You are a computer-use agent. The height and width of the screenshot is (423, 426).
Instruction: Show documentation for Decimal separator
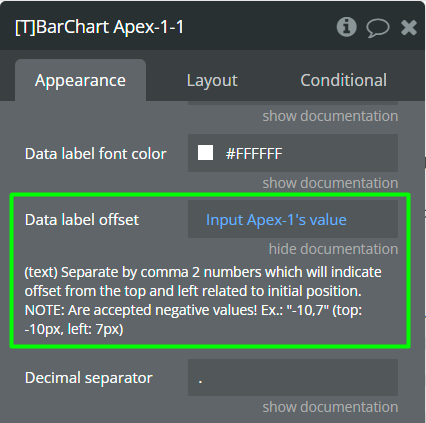(330, 407)
